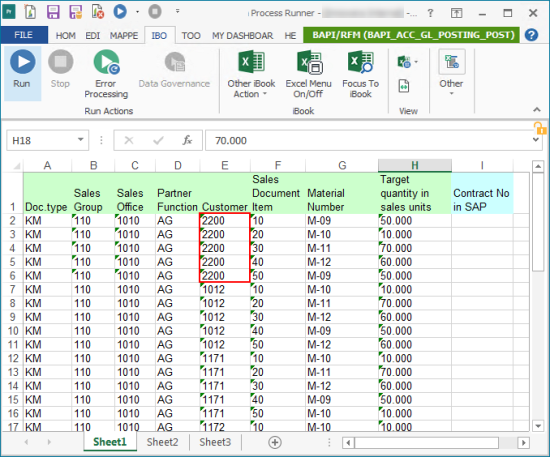Screen dimensions: 550x457
Task: Click the save icon in the quick access toolbar
Action: pyautogui.click(x=53, y=12)
